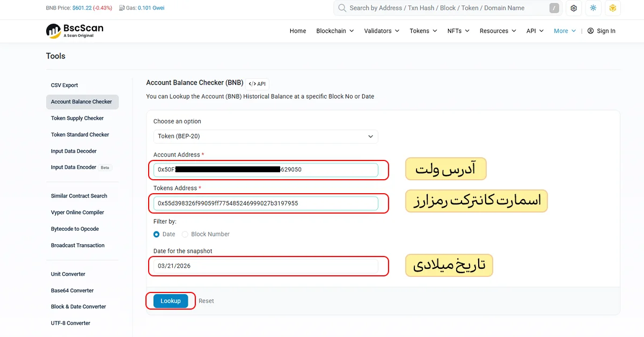Open Token Supply Checker
Viewport: 644px width, 337px height.
point(77,119)
